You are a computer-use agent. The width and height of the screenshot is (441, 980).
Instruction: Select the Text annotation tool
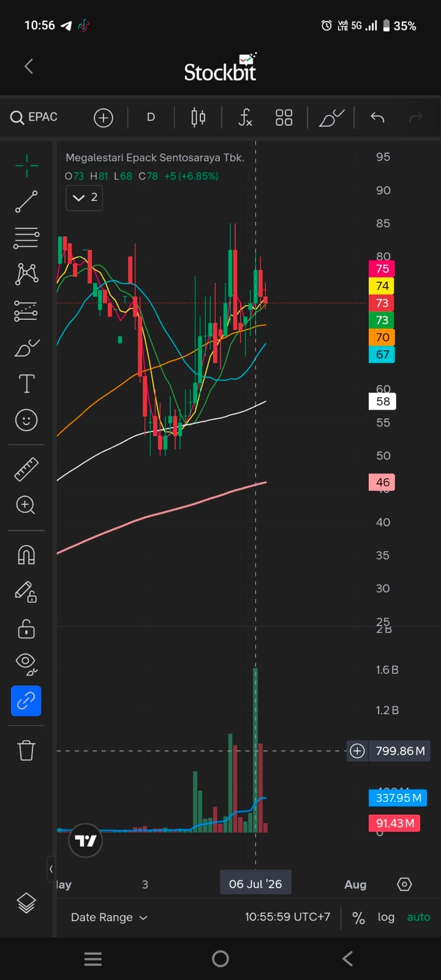[26, 384]
